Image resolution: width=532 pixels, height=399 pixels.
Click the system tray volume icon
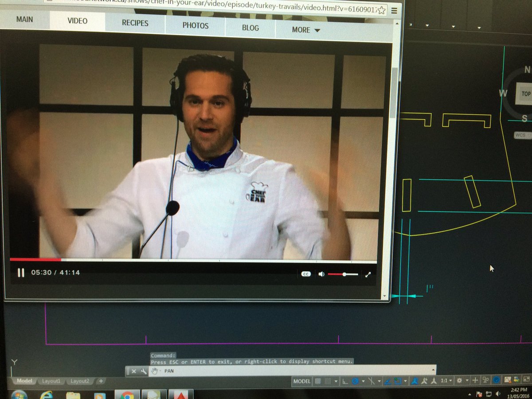498,393
